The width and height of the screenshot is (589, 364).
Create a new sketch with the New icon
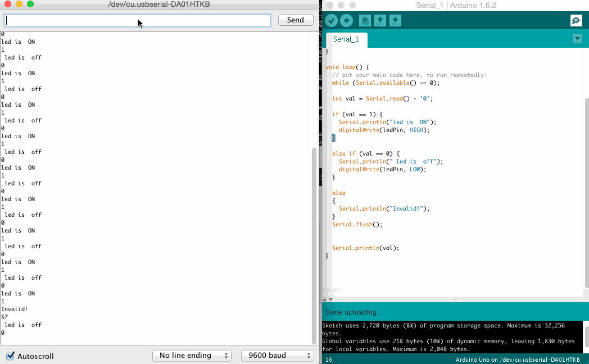tap(365, 21)
